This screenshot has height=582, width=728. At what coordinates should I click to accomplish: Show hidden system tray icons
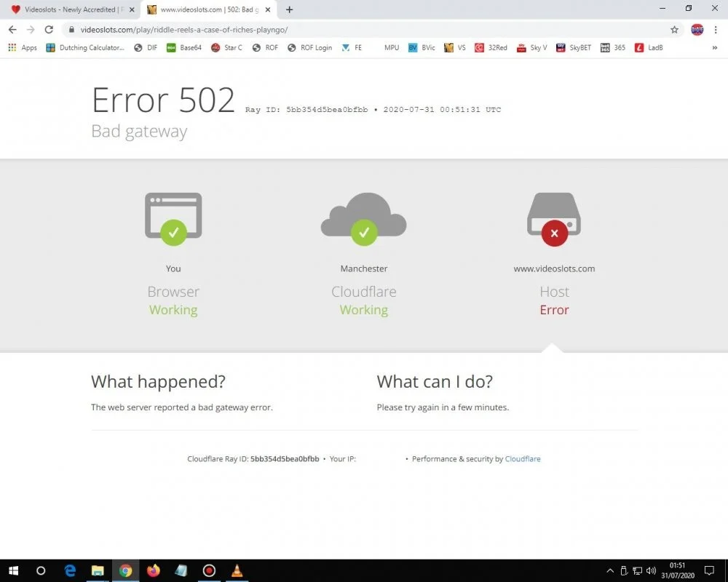[610, 570]
